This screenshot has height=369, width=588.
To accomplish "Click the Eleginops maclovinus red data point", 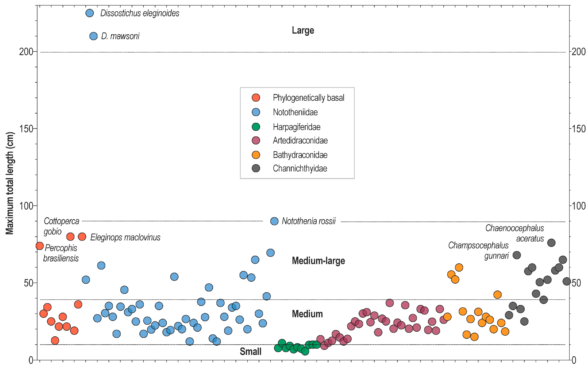I will point(82,237).
